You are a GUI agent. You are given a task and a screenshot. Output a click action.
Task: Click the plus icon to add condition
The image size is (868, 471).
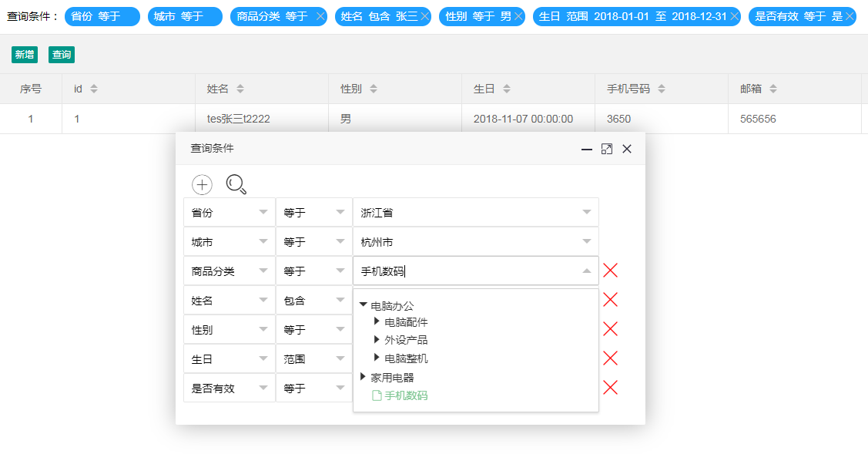pyautogui.click(x=202, y=184)
